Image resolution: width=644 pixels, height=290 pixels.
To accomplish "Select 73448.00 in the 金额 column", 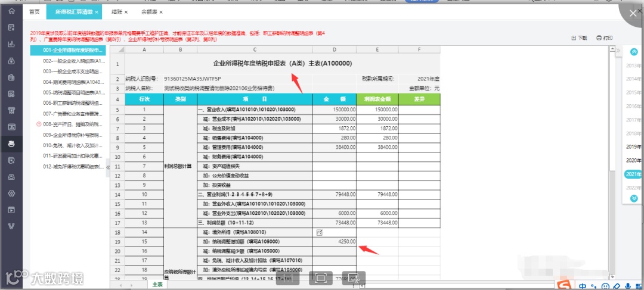I will click(x=335, y=223).
